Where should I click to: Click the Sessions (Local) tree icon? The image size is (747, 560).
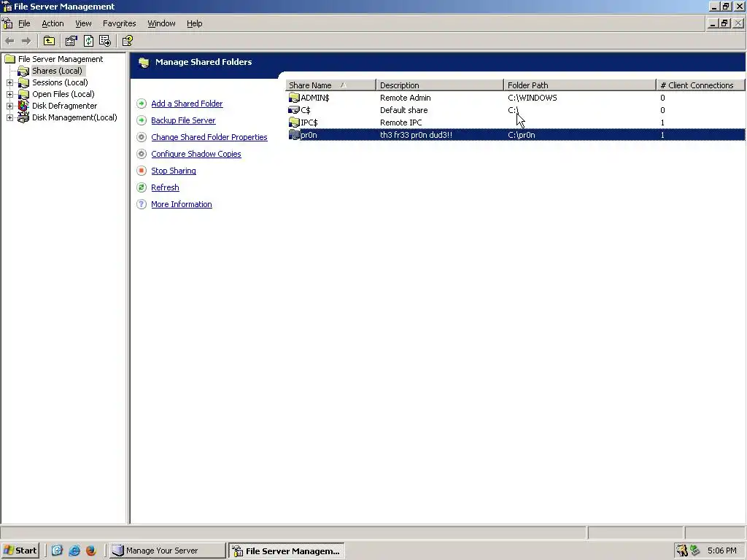(23, 82)
